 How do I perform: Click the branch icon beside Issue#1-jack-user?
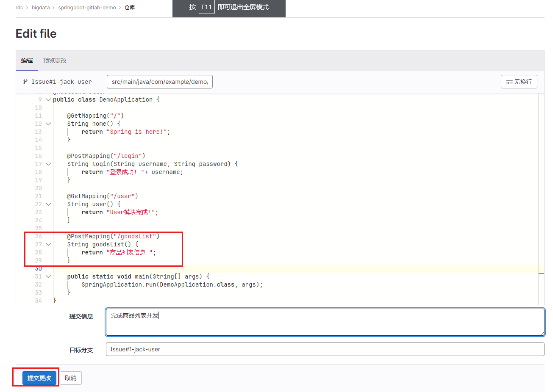(25, 82)
